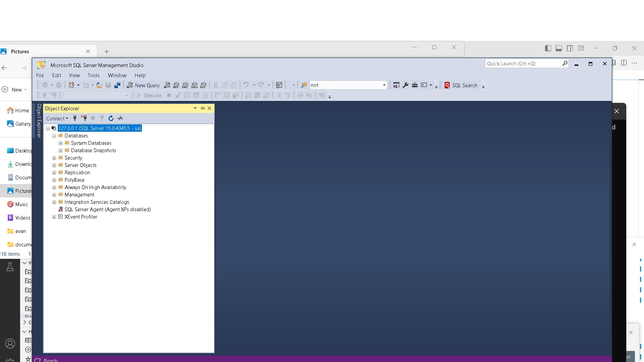Image resolution: width=644 pixels, height=362 pixels.
Task: Expand the Replication folder
Action: (x=54, y=173)
